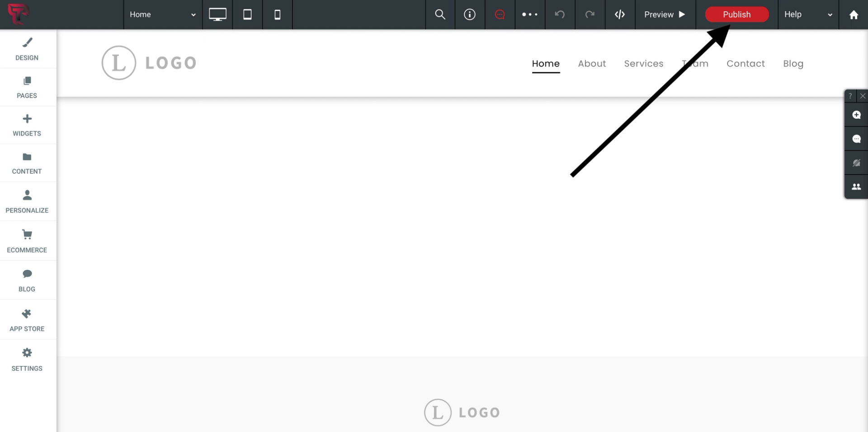This screenshot has height=432, width=868.
Task: Open developer mode code icon
Action: 620,14
